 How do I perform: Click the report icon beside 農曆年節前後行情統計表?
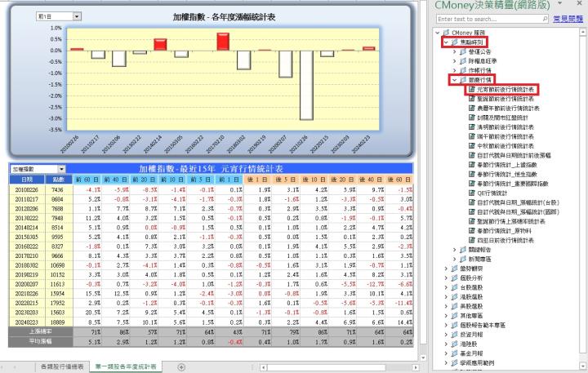click(472, 109)
